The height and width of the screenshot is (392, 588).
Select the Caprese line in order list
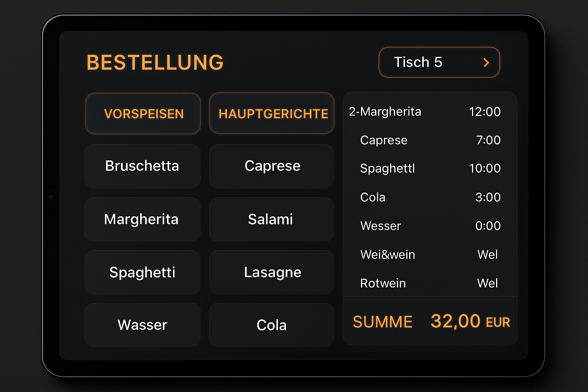[425, 140]
